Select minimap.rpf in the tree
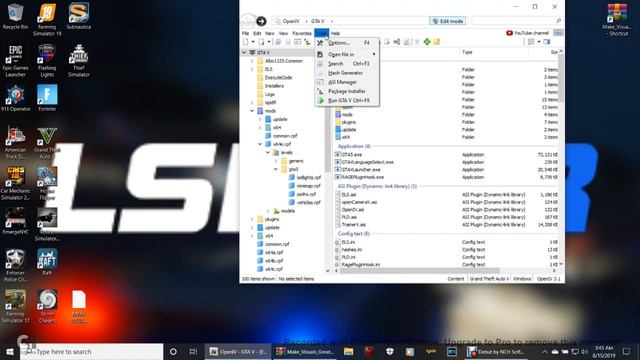This screenshot has height=360, width=640. point(308,186)
